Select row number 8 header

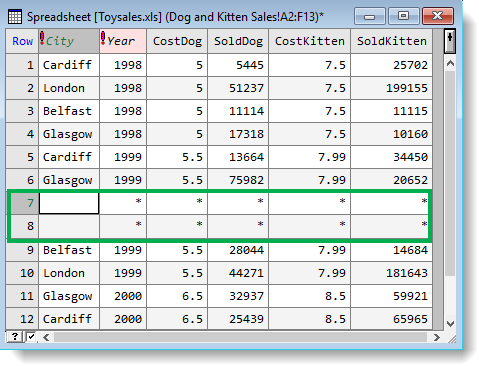click(x=22, y=226)
